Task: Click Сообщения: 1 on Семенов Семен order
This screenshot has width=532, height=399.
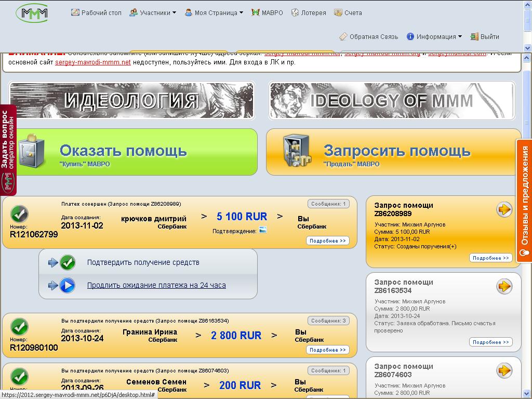Action: tap(328, 370)
